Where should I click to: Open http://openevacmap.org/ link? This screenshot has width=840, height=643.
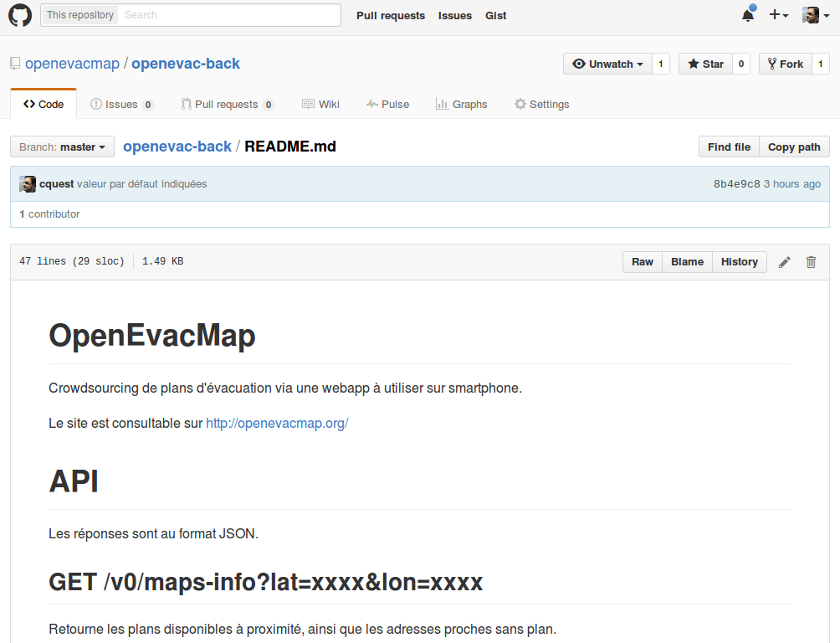click(x=277, y=423)
